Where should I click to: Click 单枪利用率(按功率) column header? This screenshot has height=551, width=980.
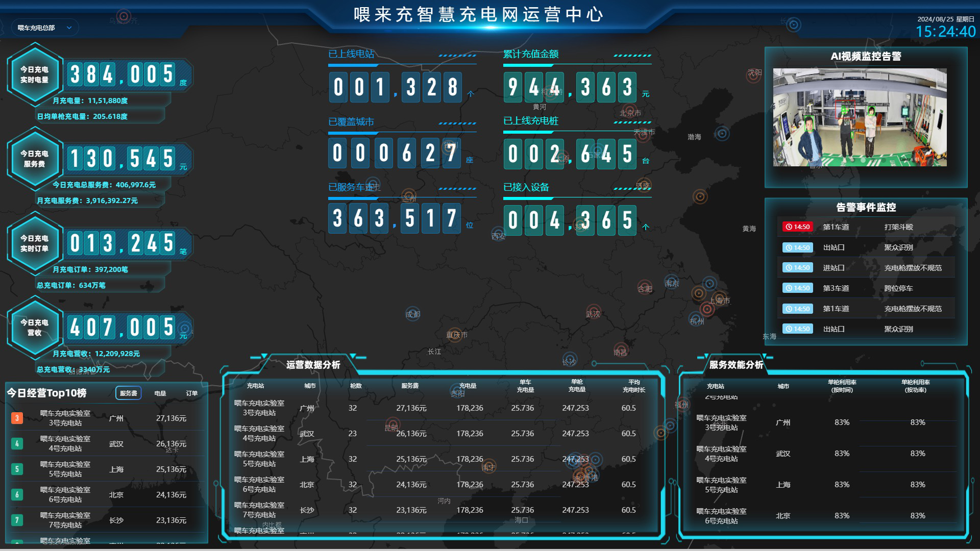pos(916,386)
